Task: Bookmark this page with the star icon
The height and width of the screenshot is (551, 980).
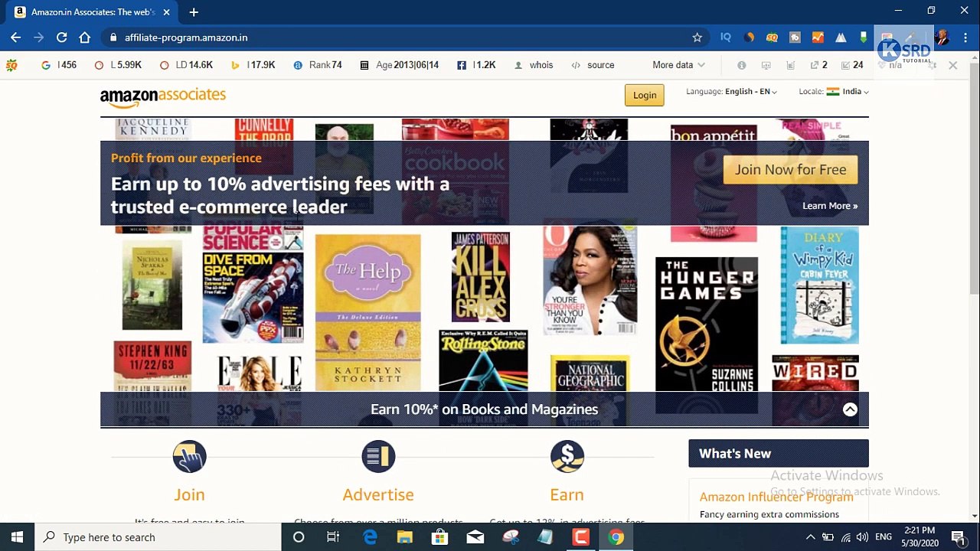Action: 697,37
